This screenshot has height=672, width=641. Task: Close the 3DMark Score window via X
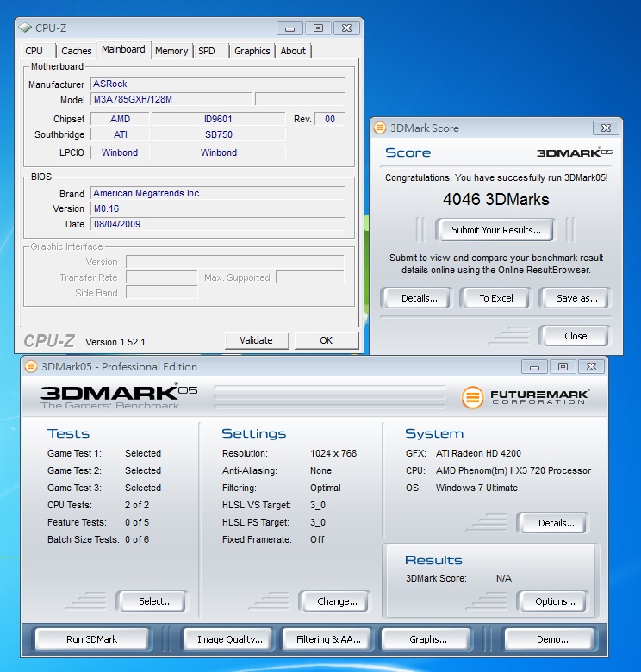(606, 128)
